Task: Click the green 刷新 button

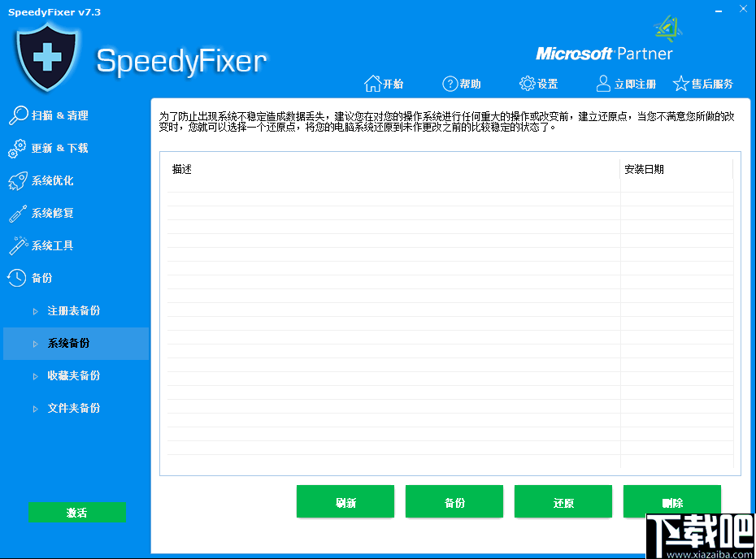Action: [345, 501]
